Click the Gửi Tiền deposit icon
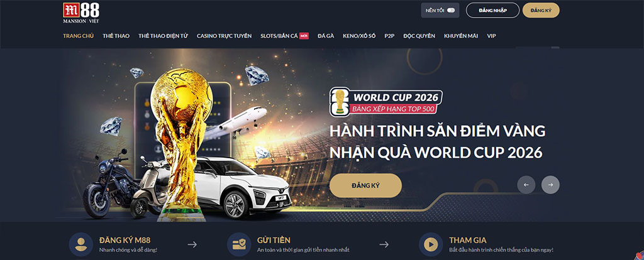This screenshot has height=260, width=644. 239,244
